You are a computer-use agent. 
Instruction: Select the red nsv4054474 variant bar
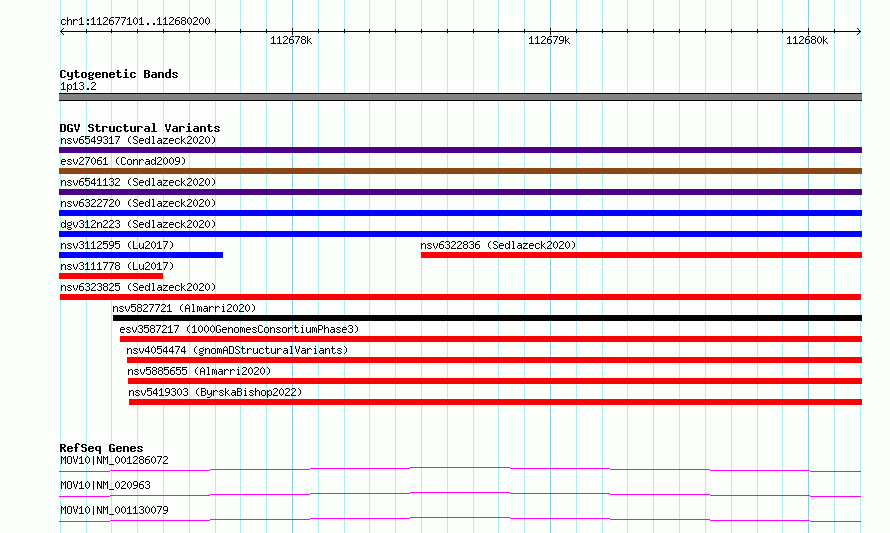(x=494, y=360)
